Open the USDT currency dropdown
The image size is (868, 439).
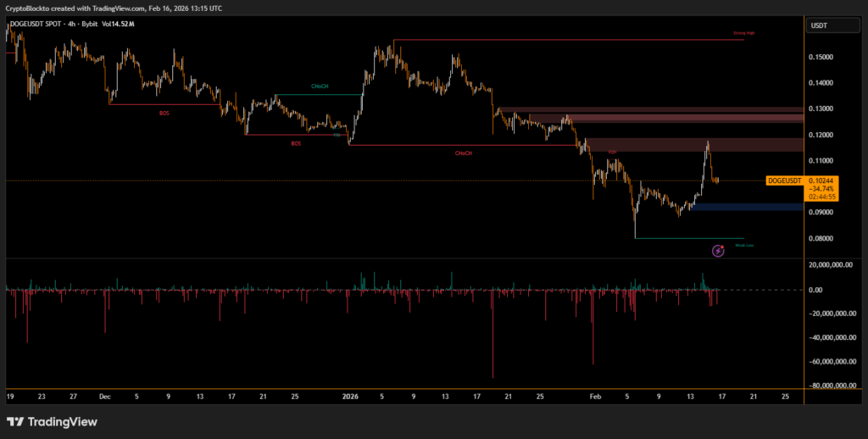point(819,25)
